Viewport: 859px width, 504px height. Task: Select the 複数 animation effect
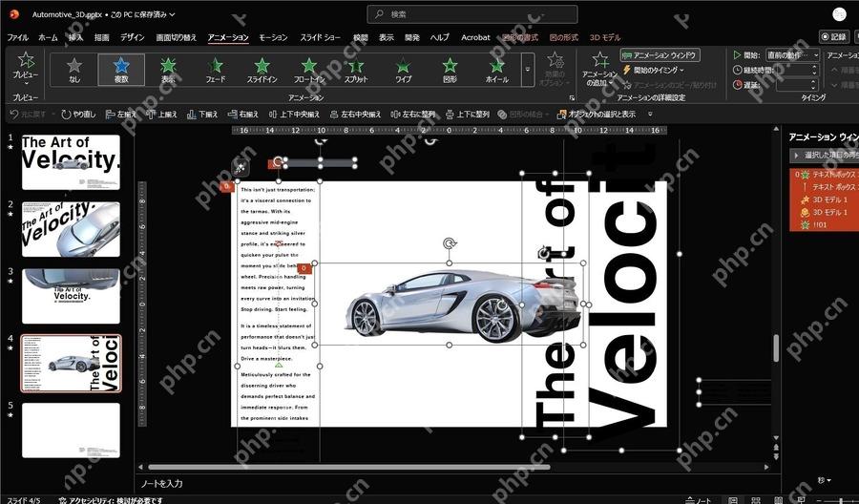(x=121, y=70)
